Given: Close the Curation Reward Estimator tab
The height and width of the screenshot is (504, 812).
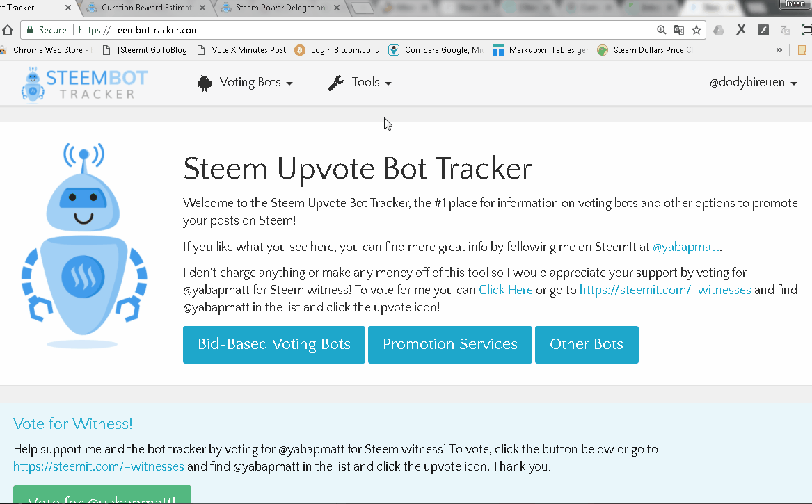Looking at the screenshot, I should pos(202,8).
